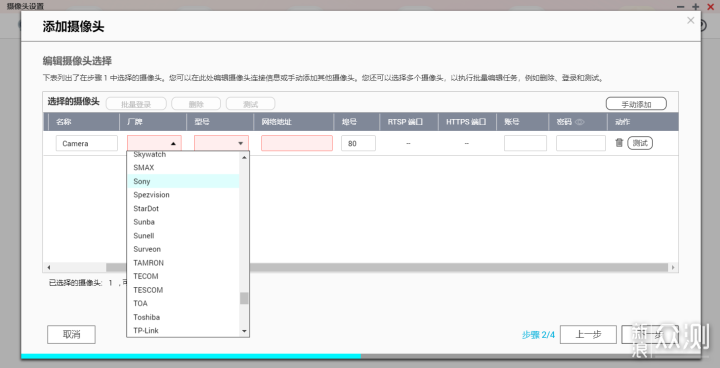Choose TOA brand entry

point(183,303)
